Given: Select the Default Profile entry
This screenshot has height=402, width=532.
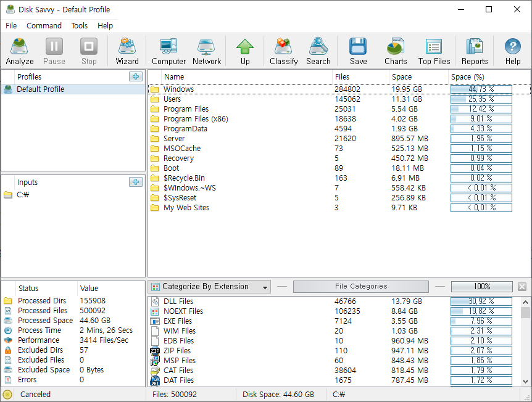Looking at the screenshot, I should coord(73,89).
